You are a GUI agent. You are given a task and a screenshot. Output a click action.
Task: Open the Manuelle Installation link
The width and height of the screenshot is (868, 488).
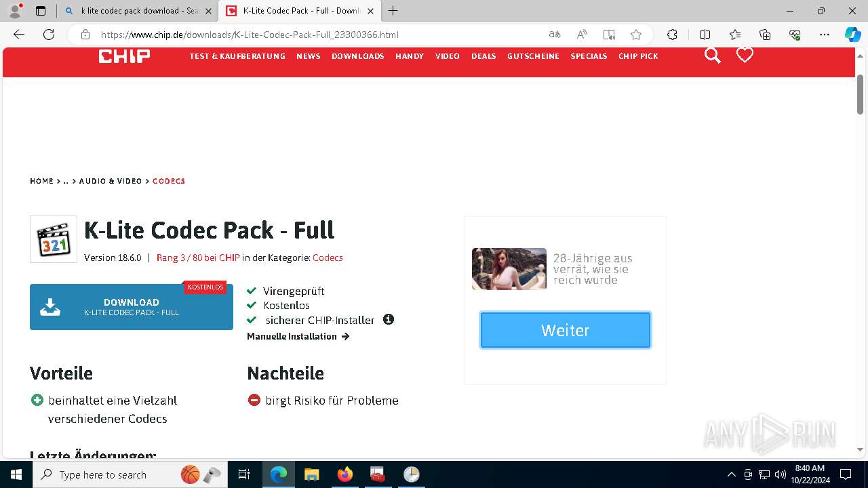click(x=298, y=336)
